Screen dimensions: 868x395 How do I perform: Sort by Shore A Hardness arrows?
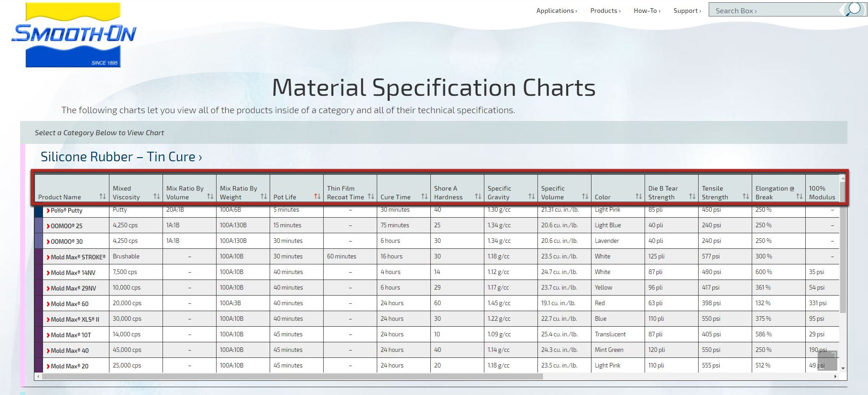478,196
